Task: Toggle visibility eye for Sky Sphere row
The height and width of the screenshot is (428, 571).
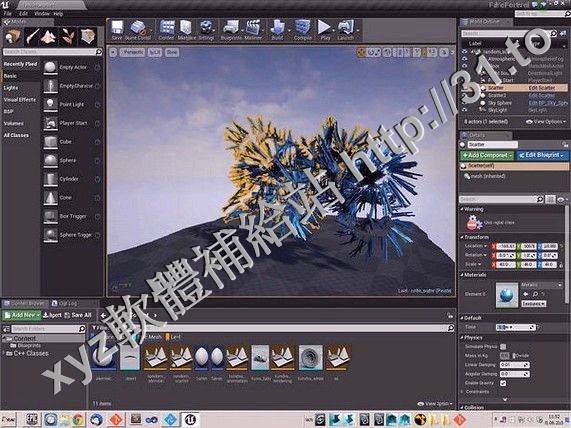Action: [x=464, y=103]
